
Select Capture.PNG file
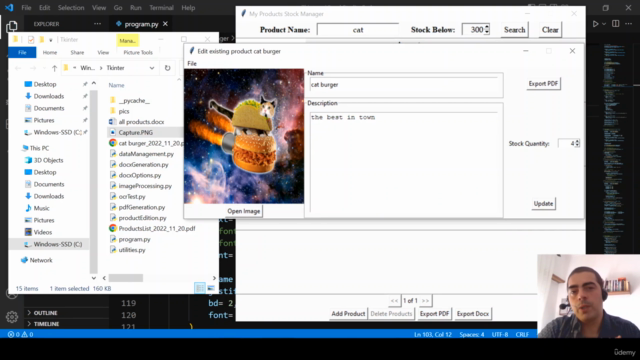(136, 132)
